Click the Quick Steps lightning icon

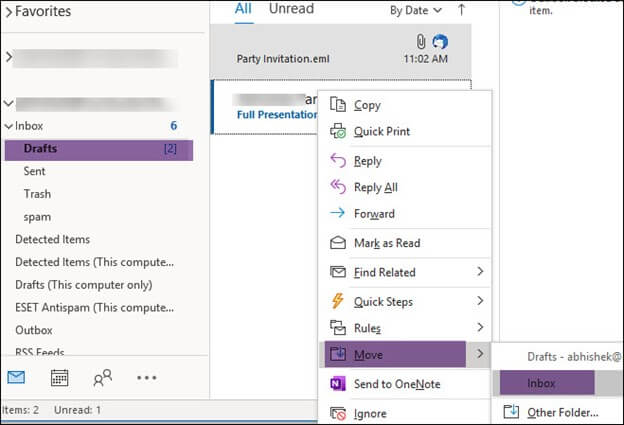click(337, 301)
